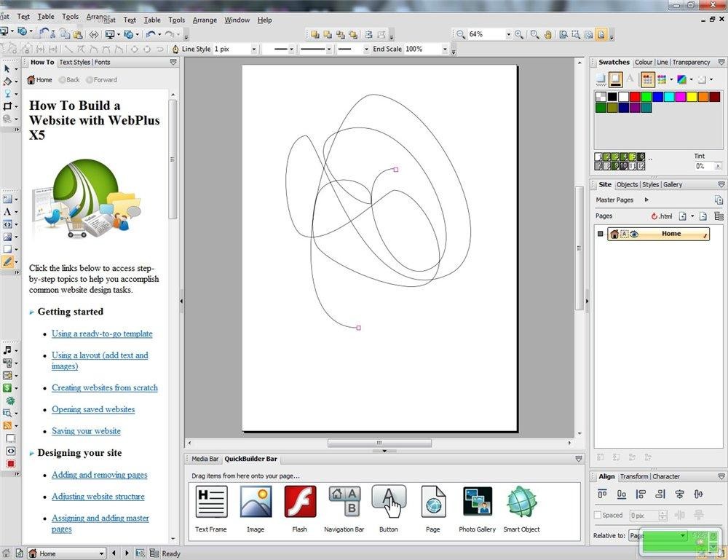The image size is (728, 560).
Task: Toggle the eye icon on Home page
Action: tap(634, 234)
